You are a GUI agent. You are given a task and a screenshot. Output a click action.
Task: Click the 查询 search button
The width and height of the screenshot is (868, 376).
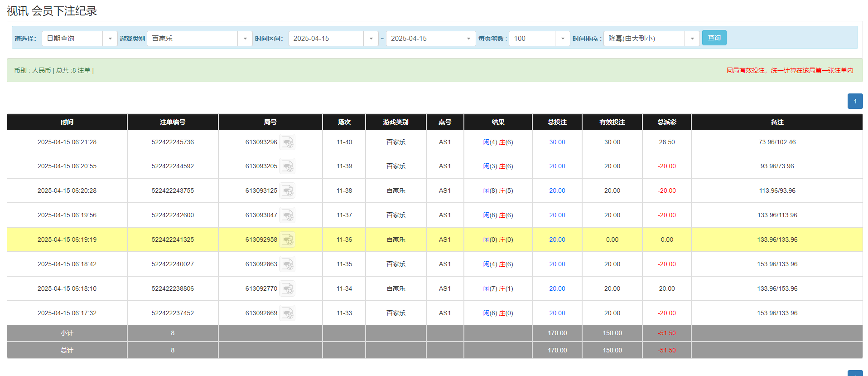pos(714,38)
